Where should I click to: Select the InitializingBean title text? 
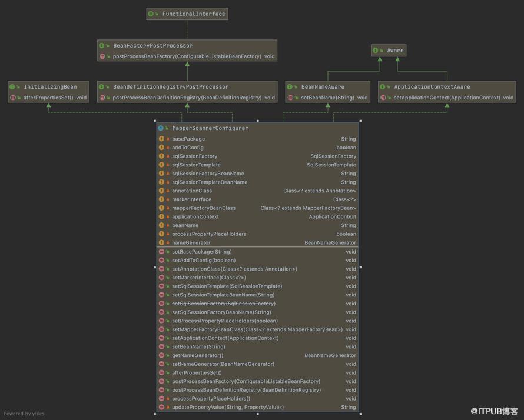[50, 87]
